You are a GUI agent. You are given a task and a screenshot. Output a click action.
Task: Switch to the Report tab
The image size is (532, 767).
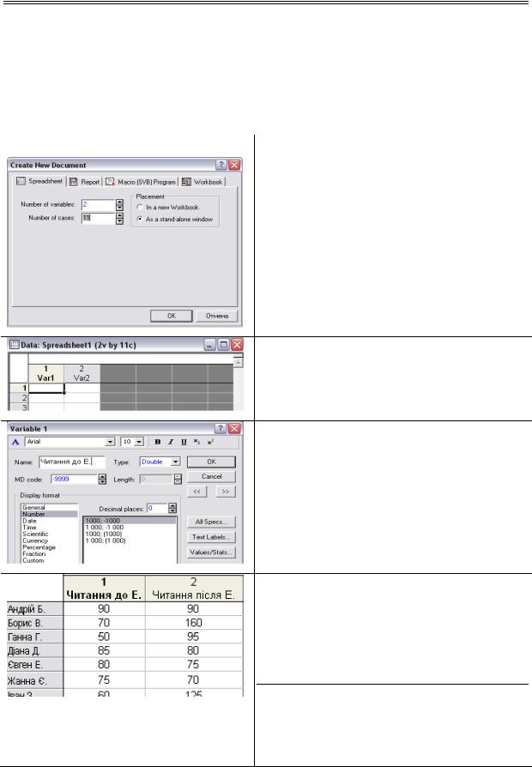85,182
